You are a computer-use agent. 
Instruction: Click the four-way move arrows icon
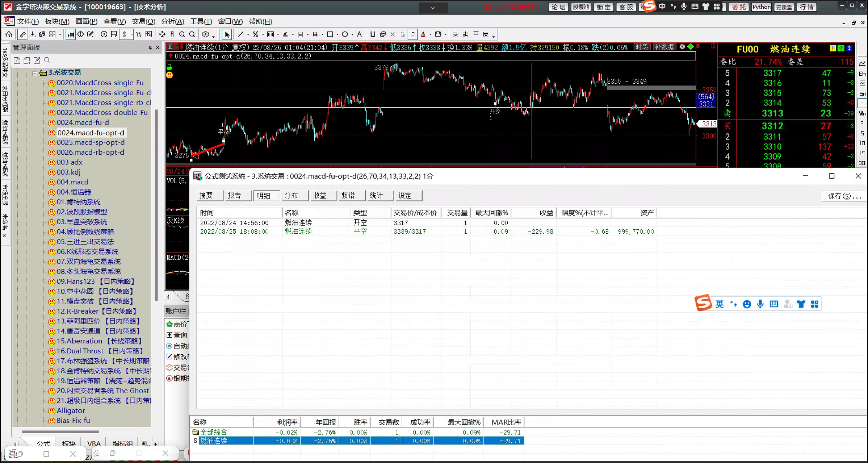coord(162,34)
